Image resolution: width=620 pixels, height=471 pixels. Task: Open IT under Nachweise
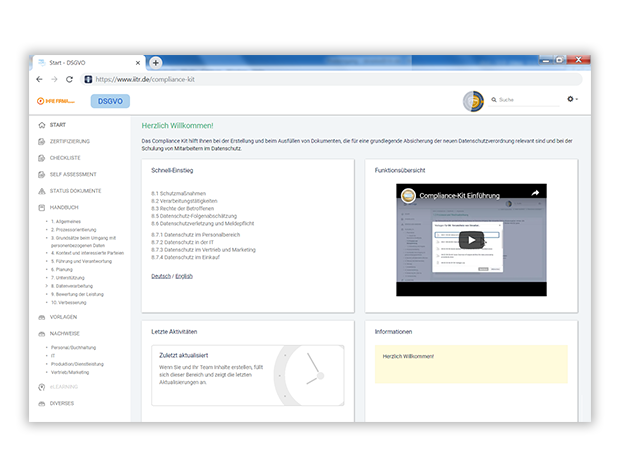click(53, 356)
